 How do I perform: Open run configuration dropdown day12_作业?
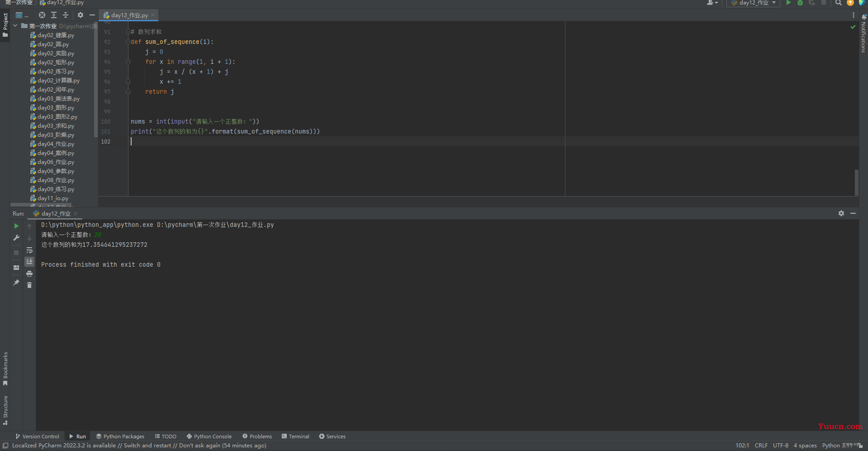tap(753, 3)
